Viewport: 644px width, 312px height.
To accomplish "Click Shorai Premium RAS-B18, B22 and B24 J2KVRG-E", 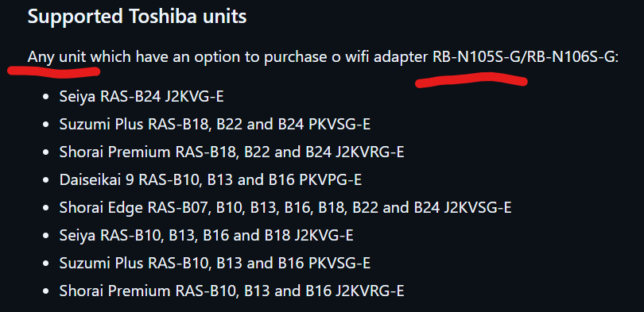I will (231, 152).
